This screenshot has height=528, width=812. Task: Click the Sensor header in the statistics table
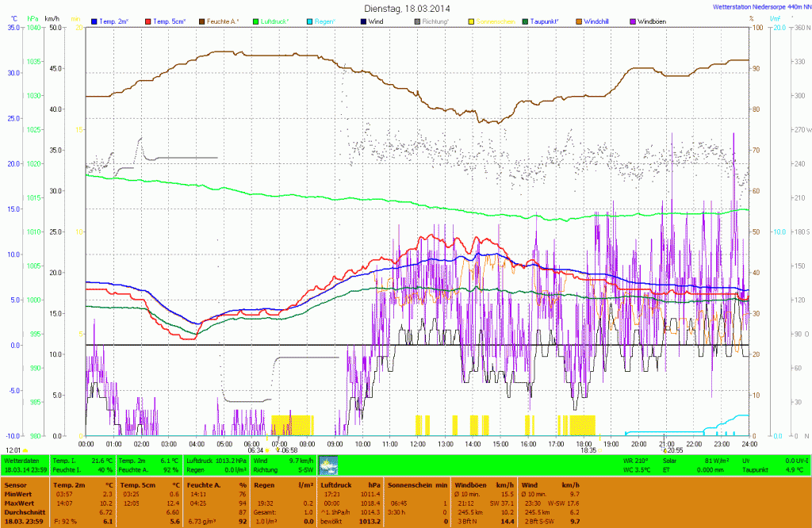(15, 484)
